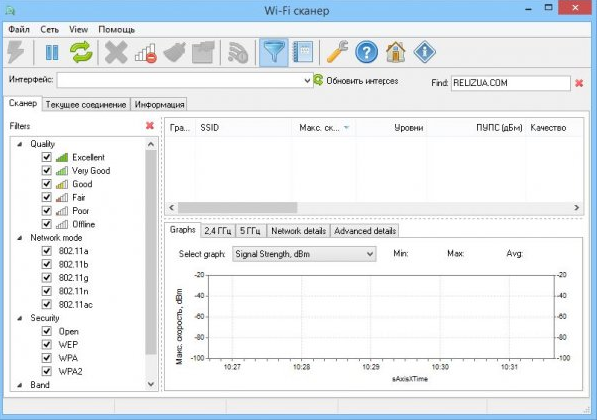
Task: Disable the WPA2 security filter
Action: point(47,371)
